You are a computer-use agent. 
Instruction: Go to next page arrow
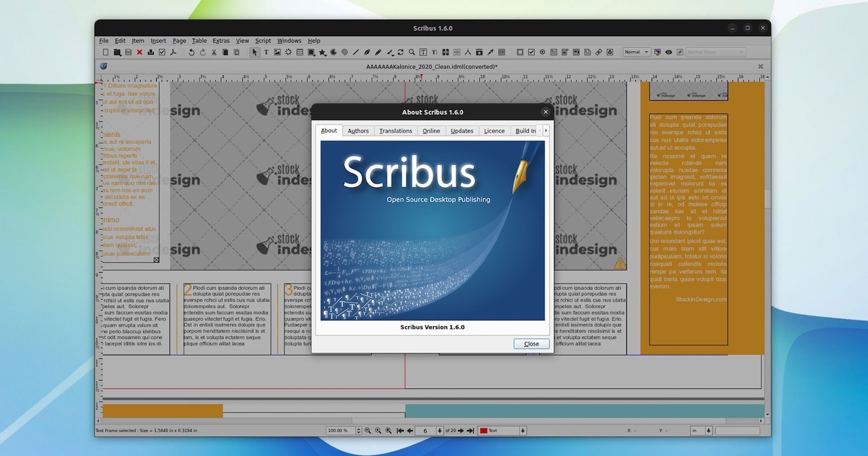click(461, 431)
